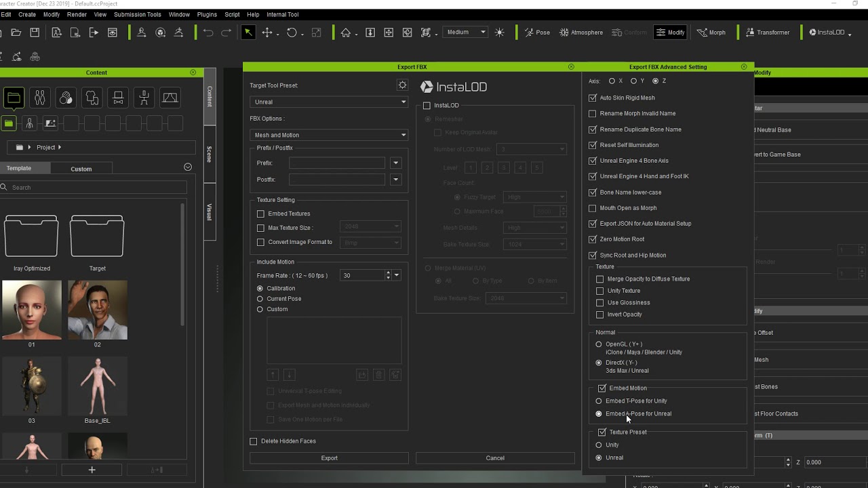Open project with the folder icon
Viewport: 868px width, 488px height.
coord(16,32)
